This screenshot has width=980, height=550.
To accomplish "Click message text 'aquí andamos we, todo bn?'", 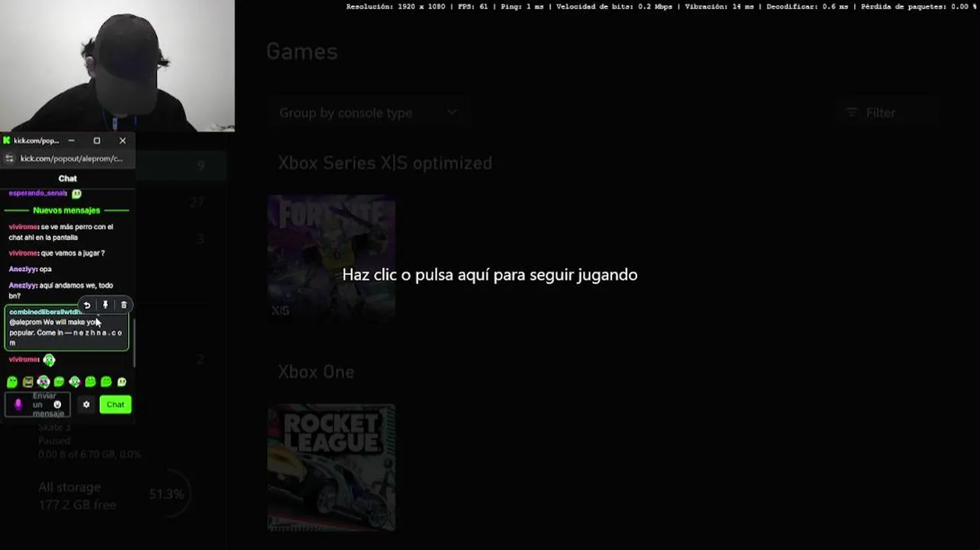I will point(61,290).
